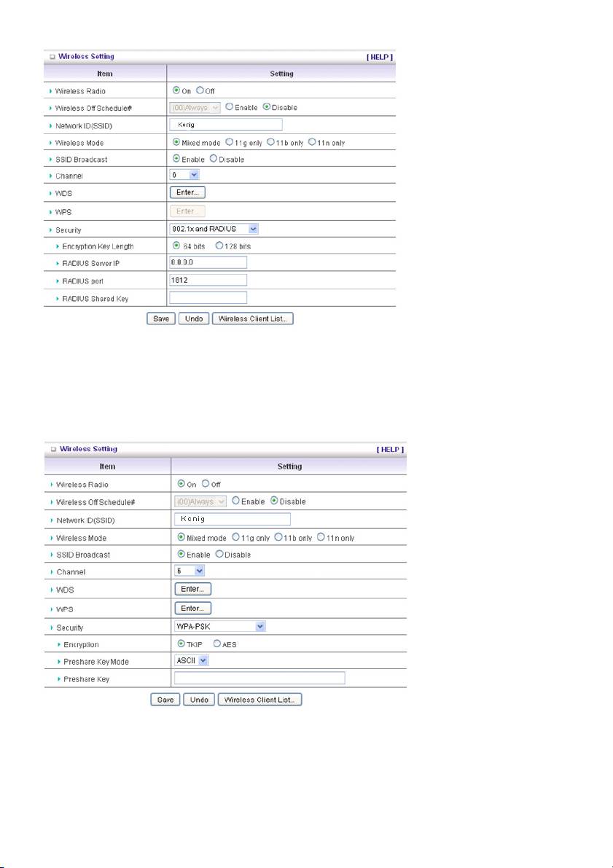Expand the Security dropdown set to WPA-PSK
The image size is (613, 868).
(x=220, y=625)
